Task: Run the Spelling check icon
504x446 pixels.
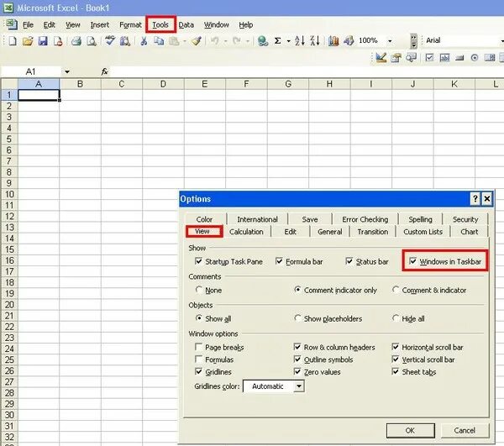Action: click(x=110, y=41)
